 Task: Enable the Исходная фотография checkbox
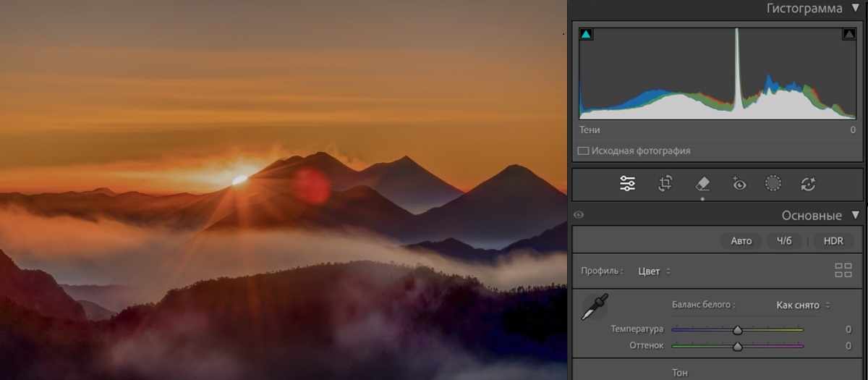[x=583, y=151]
